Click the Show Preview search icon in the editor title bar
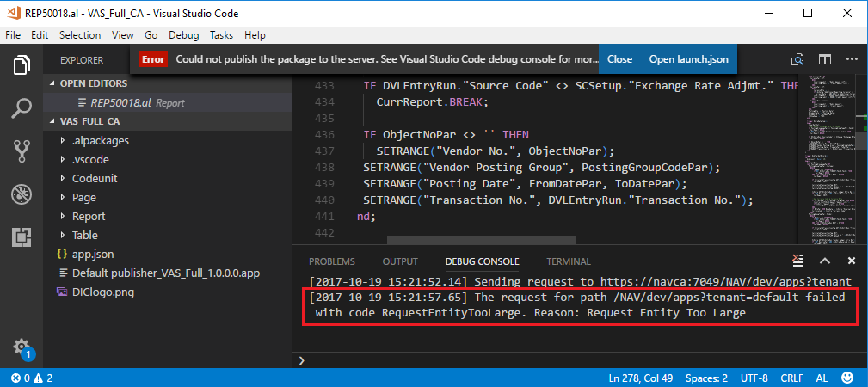Viewport: 868px width, 387px height. 797,59
